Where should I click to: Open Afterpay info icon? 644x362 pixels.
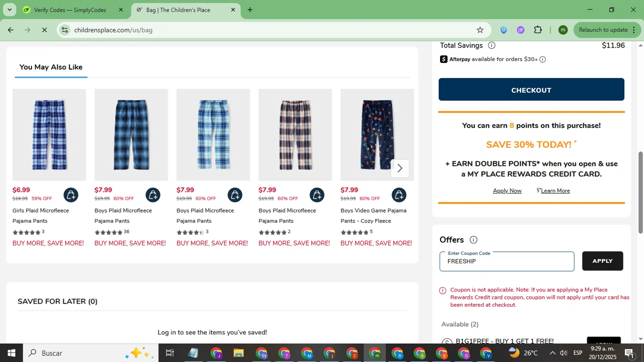pyautogui.click(x=543, y=59)
